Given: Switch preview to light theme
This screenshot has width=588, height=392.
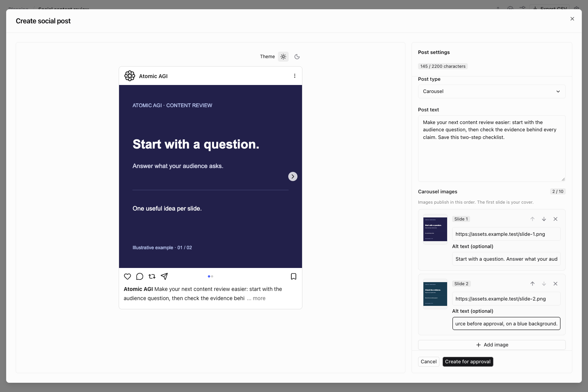Looking at the screenshot, I should point(283,57).
